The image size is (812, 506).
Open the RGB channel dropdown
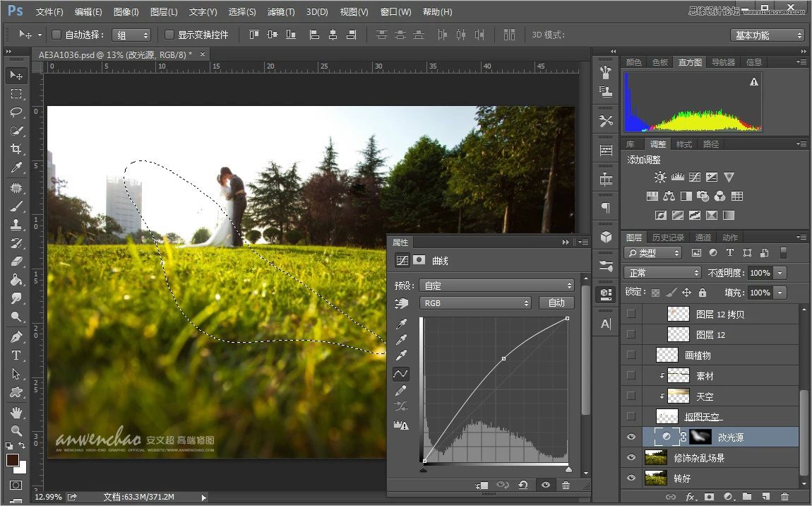pos(474,302)
